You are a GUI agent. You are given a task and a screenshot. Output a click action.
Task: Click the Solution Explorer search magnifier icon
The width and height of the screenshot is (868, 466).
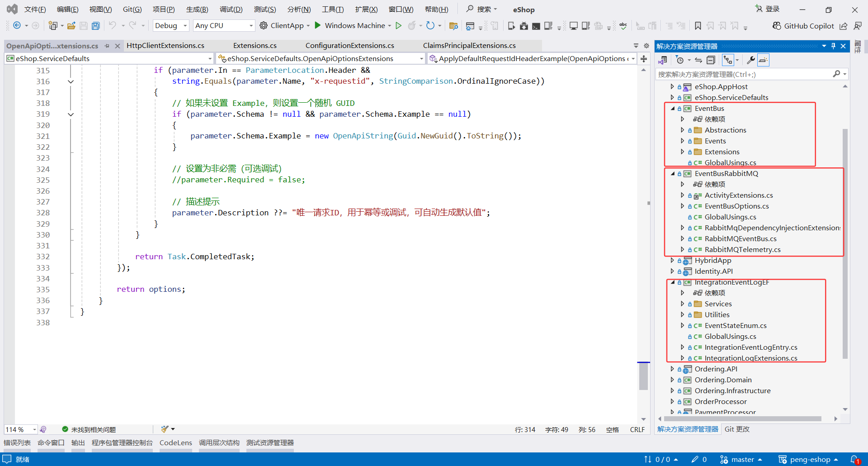[x=837, y=74]
